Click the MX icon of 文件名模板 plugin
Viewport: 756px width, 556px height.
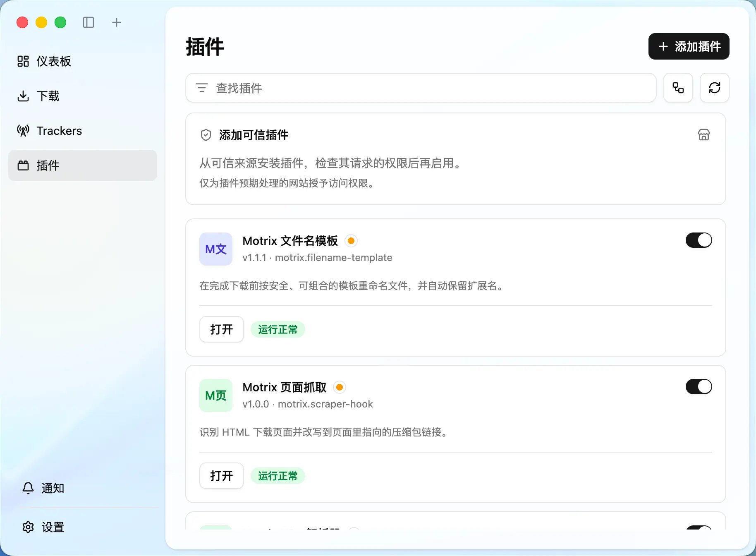tap(216, 249)
